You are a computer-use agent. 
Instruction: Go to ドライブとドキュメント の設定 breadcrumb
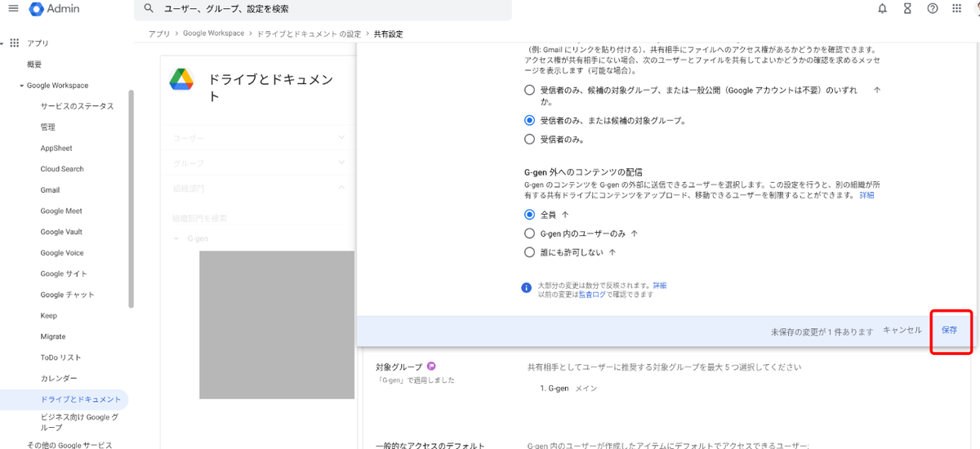click(309, 34)
